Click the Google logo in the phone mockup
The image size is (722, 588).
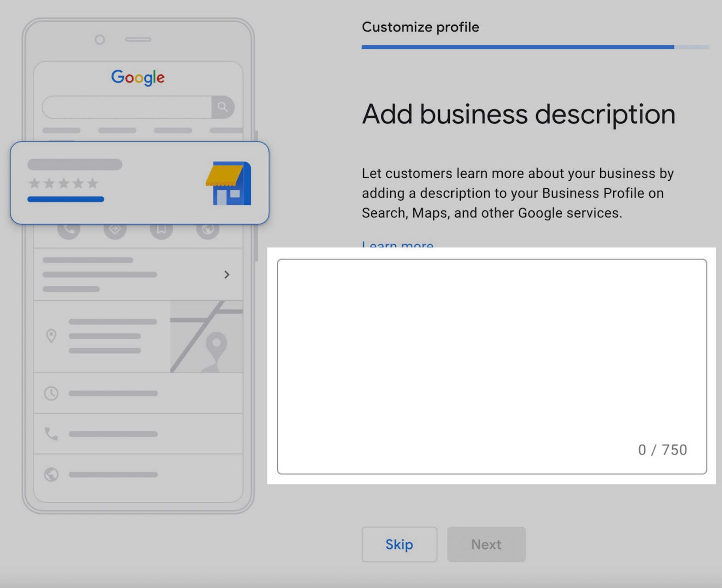138,78
